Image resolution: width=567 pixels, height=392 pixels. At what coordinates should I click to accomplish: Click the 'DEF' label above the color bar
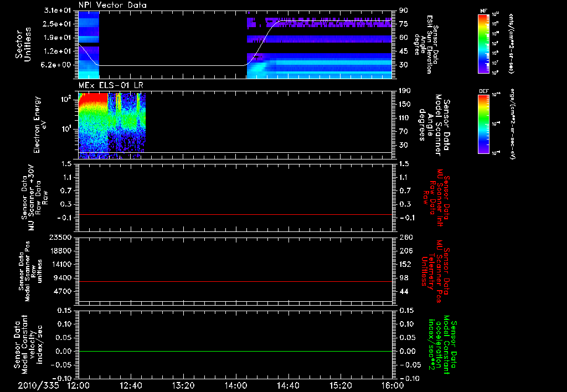point(483,91)
